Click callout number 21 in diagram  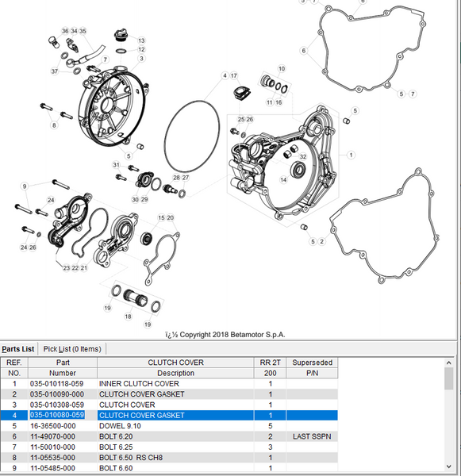point(84,268)
